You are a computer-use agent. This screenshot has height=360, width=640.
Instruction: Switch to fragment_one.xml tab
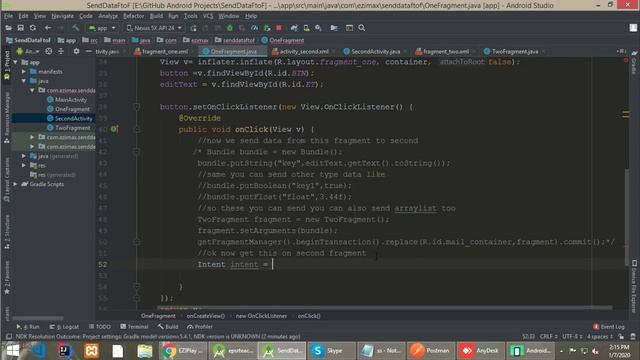[x=161, y=51]
